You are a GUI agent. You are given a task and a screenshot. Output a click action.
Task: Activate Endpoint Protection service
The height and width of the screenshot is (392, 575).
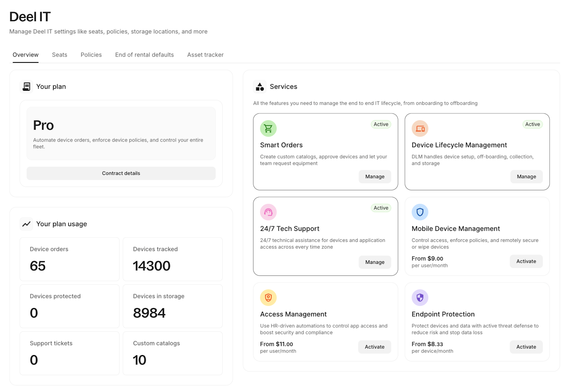click(x=526, y=347)
